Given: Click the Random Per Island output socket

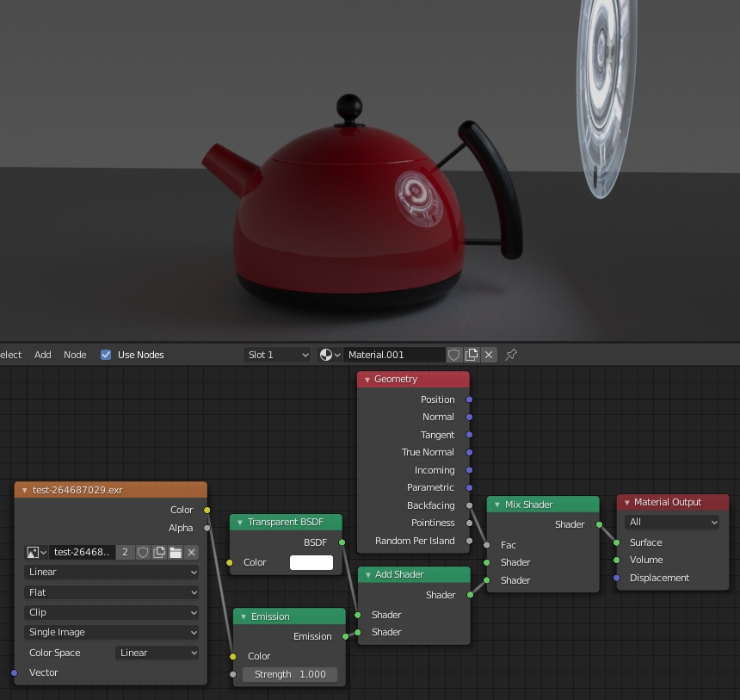Looking at the screenshot, I should click(x=469, y=541).
